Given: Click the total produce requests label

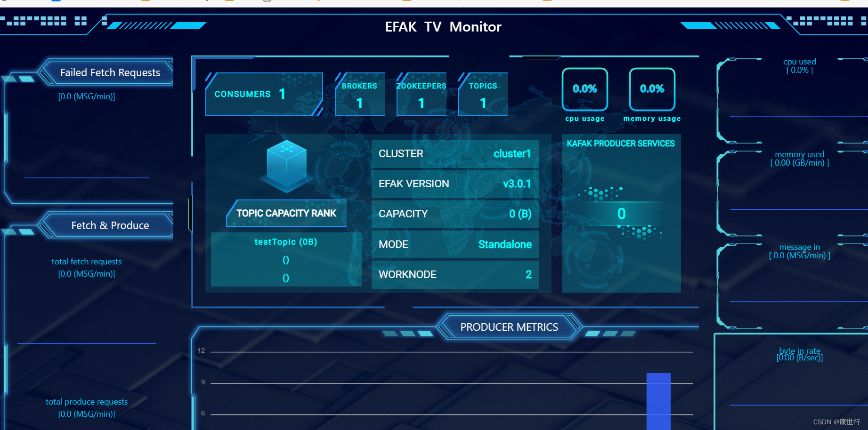Looking at the screenshot, I should (87, 402).
